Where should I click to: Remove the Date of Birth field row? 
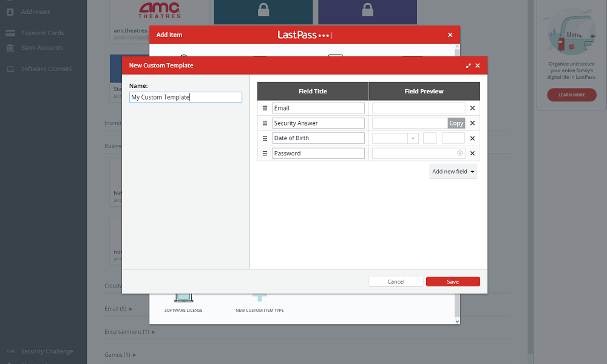click(472, 138)
